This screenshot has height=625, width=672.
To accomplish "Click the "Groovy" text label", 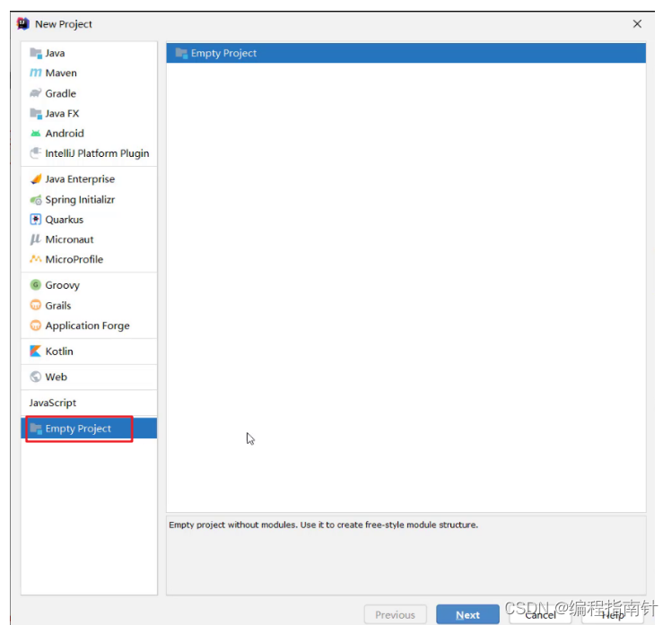I will pos(62,285).
